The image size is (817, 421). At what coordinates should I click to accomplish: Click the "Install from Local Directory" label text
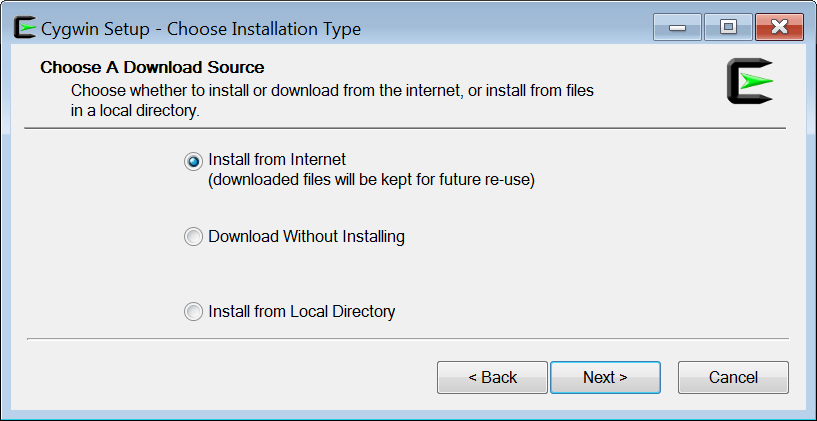(302, 312)
